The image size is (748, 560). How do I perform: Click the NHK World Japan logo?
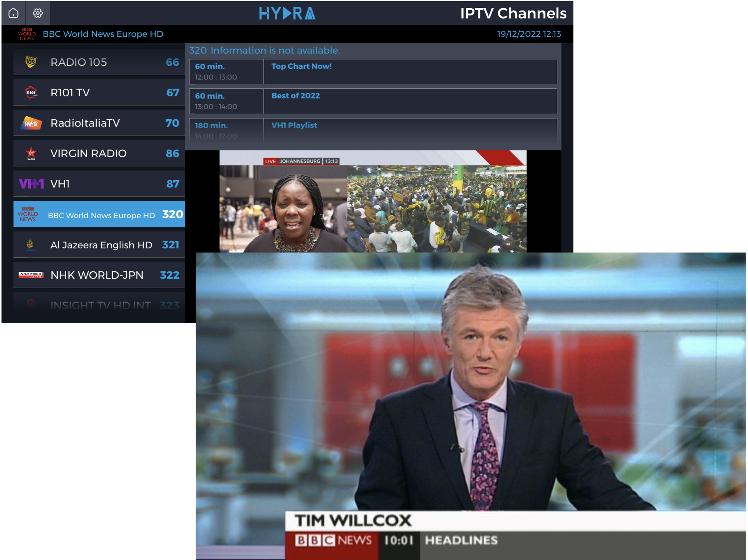[x=31, y=275]
